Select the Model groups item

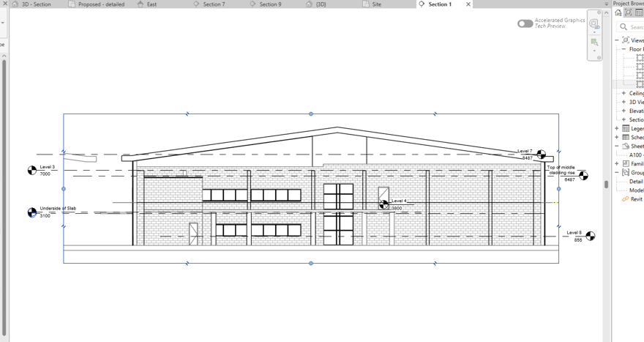tap(637, 190)
